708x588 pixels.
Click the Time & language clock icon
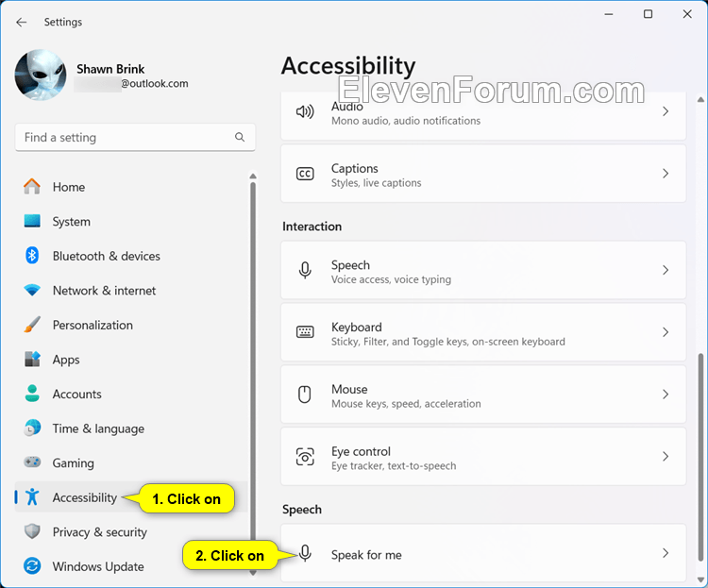pyautogui.click(x=32, y=428)
